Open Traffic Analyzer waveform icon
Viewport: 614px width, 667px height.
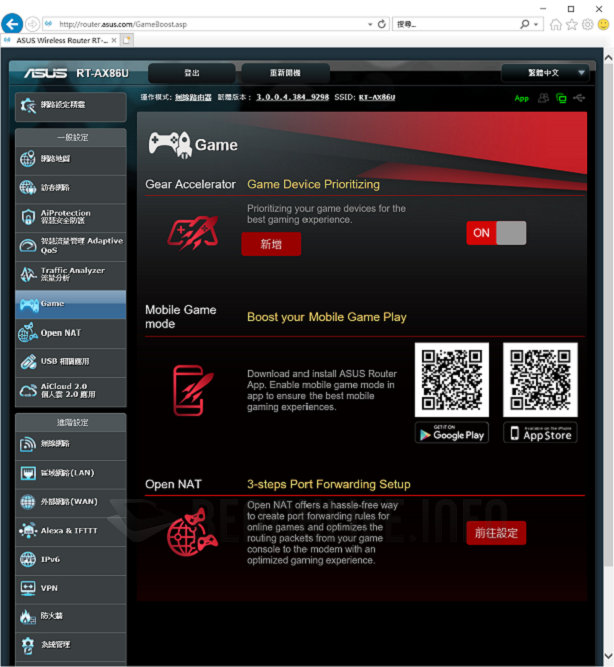point(28,274)
